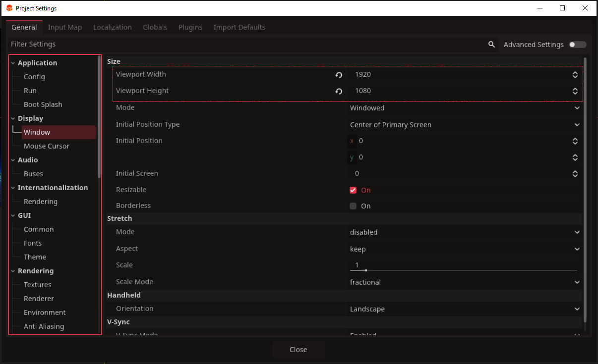Collapse the Display tree section

pos(13,118)
